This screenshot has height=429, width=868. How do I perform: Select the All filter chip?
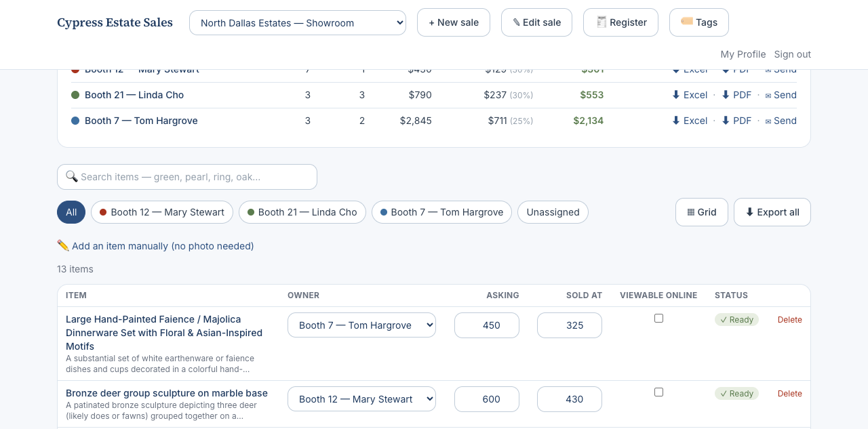pyautogui.click(x=71, y=212)
